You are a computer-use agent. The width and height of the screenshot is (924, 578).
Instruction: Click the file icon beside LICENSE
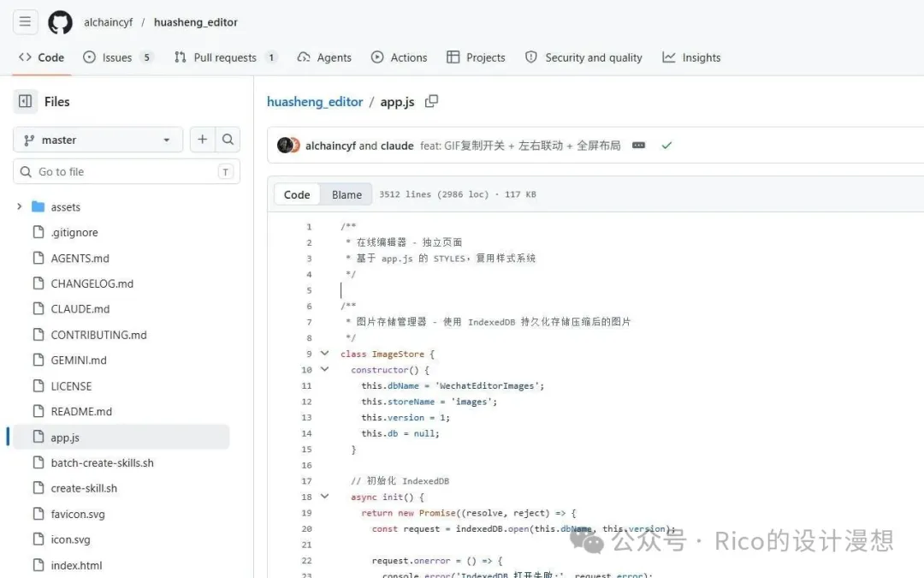(x=38, y=385)
